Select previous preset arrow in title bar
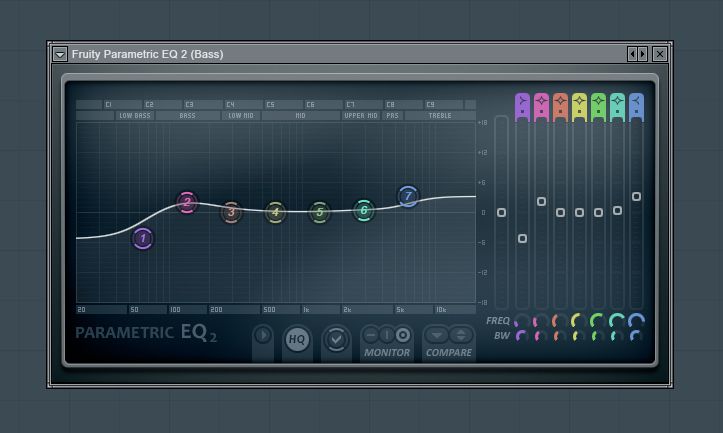Image resolution: width=723 pixels, height=433 pixels. coord(633,54)
